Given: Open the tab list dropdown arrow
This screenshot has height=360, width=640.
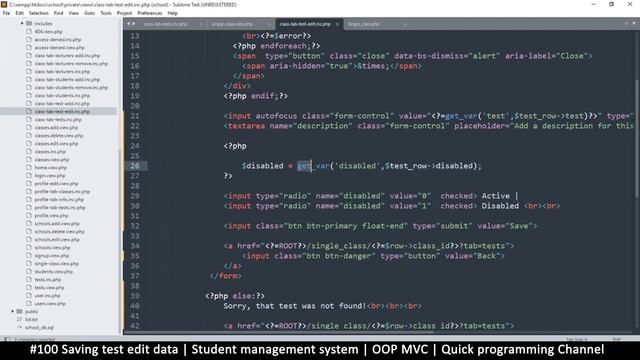Looking at the screenshot, I should pyautogui.click(x=634, y=24).
